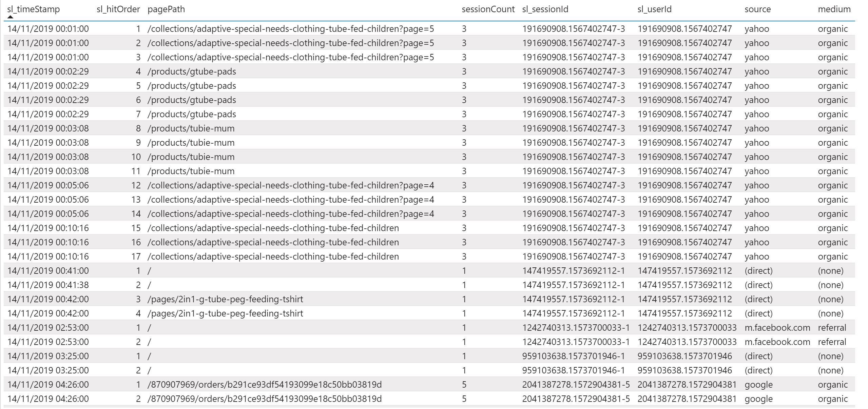
Task: Select google source cell in the last row
Action: tap(758, 399)
